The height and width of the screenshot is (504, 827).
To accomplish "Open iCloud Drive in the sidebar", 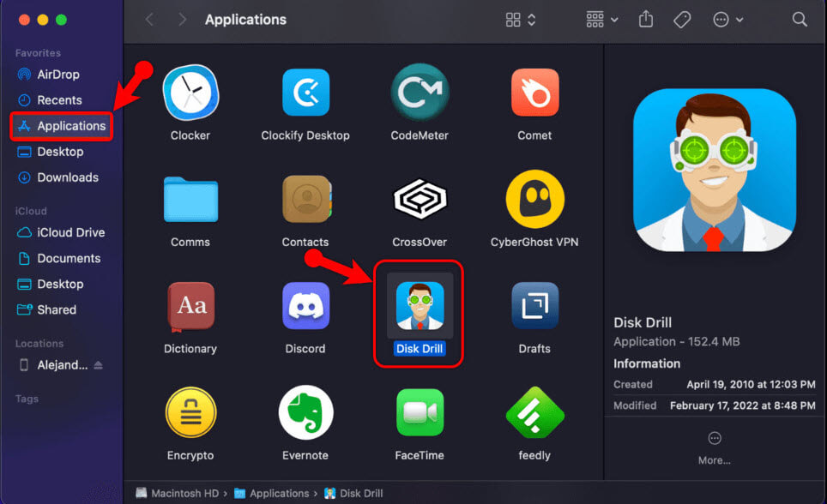I will tap(70, 232).
